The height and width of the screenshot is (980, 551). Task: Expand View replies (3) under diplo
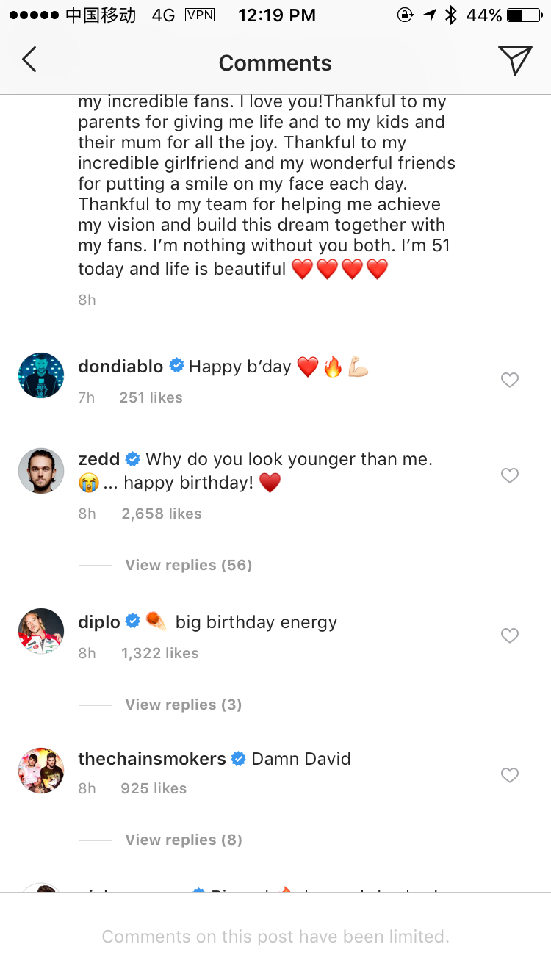click(183, 705)
